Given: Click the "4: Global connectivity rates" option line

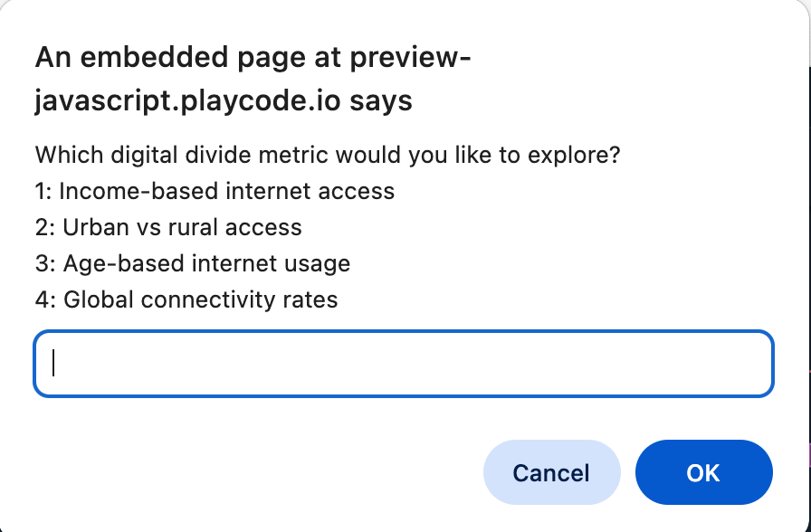Looking at the screenshot, I should 186,299.
